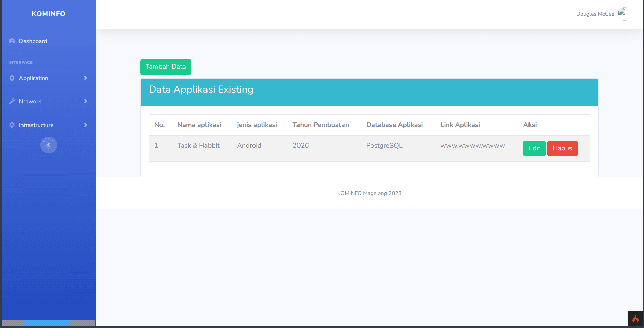Viewport: 644px width, 328px height.
Task: Expand the Network menu chevron
Action: [x=86, y=101]
